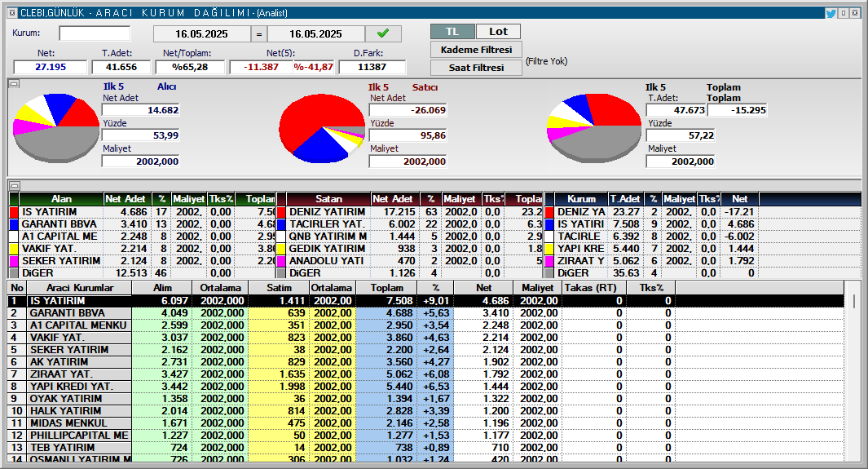Screen dimensions: 868x469
Task: Click the buyers Net Adet value 14.682
Action: (x=141, y=110)
